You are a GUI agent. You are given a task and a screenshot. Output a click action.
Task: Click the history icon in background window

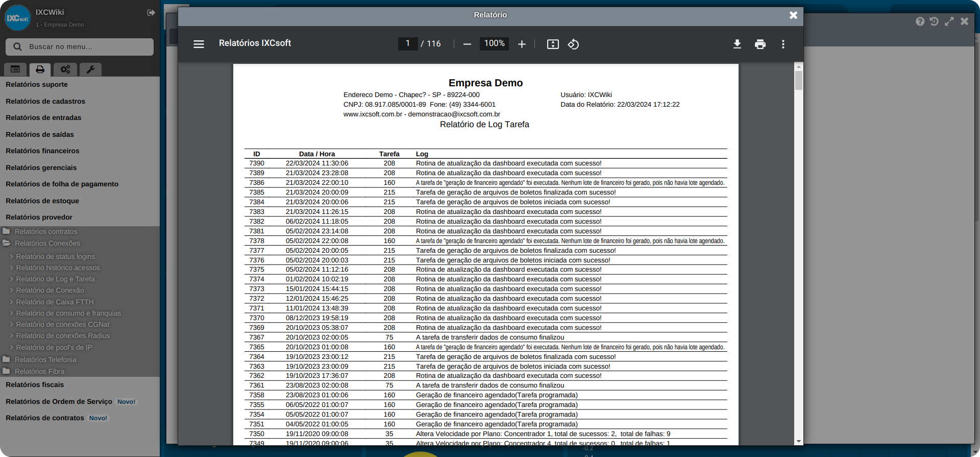(934, 21)
